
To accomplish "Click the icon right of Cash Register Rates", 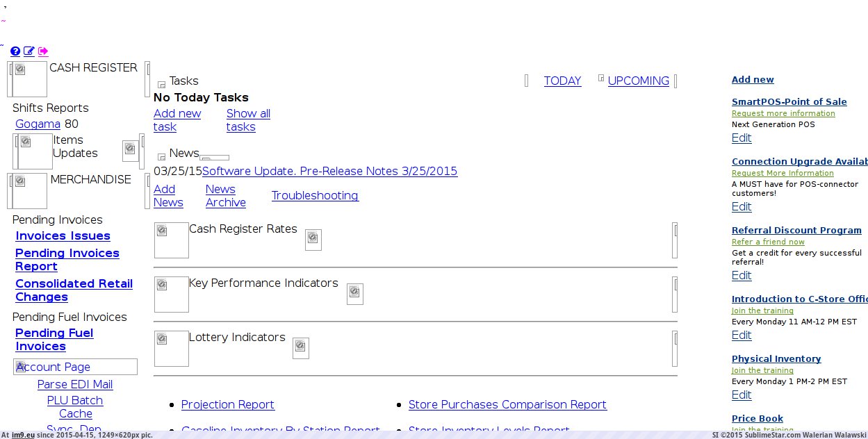I will 313,240.
